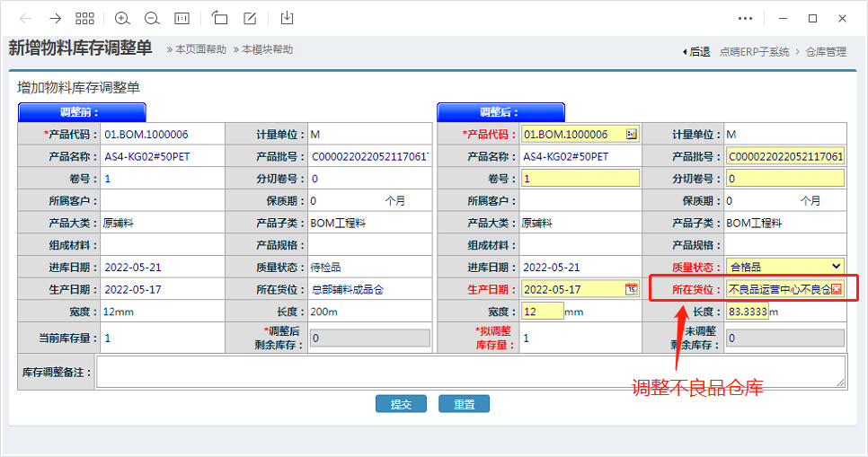Open the three-dots more options menu

pyautogui.click(x=745, y=18)
